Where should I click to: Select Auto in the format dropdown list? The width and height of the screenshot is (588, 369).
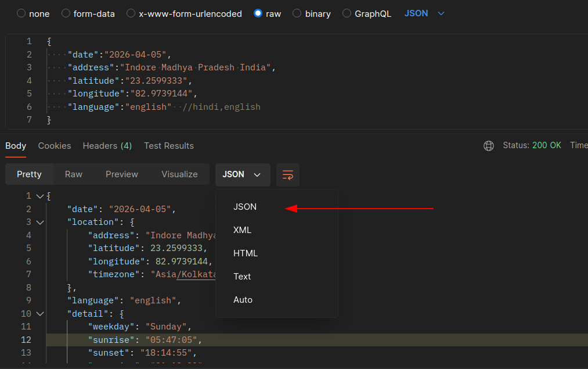(x=243, y=300)
